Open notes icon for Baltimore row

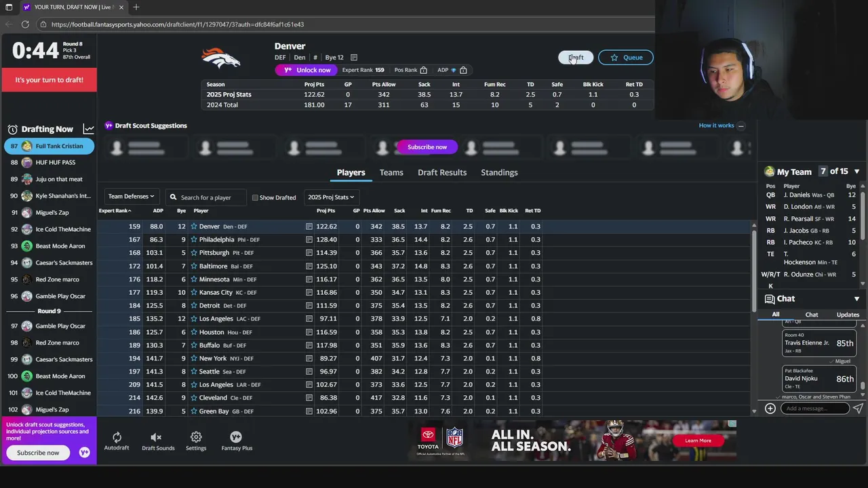coord(309,266)
